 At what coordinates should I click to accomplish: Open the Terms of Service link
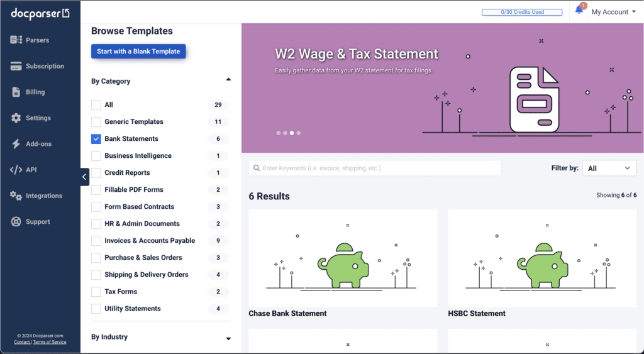pyautogui.click(x=50, y=342)
